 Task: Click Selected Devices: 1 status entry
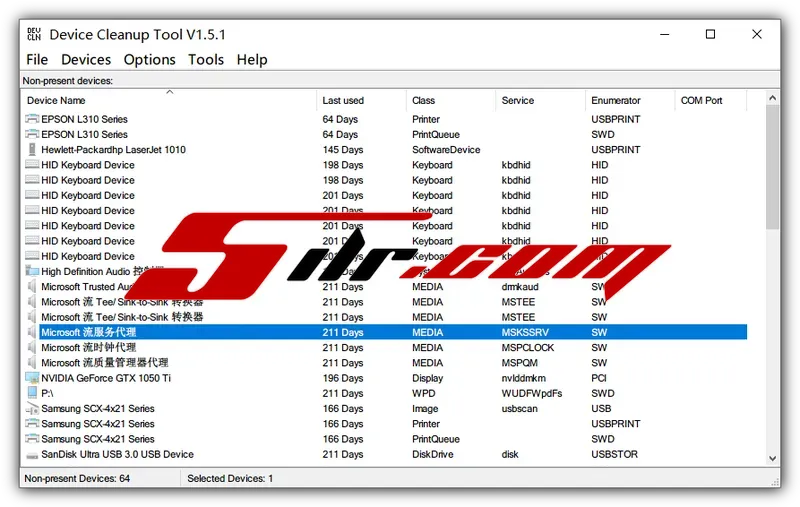pyautogui.click(x=230, y=478)
